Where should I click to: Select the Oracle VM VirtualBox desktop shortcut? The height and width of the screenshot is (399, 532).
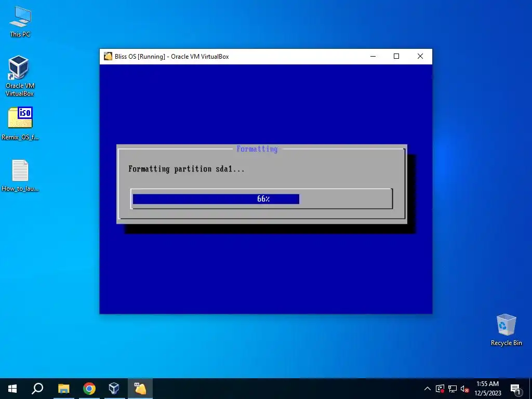point(20,76)
